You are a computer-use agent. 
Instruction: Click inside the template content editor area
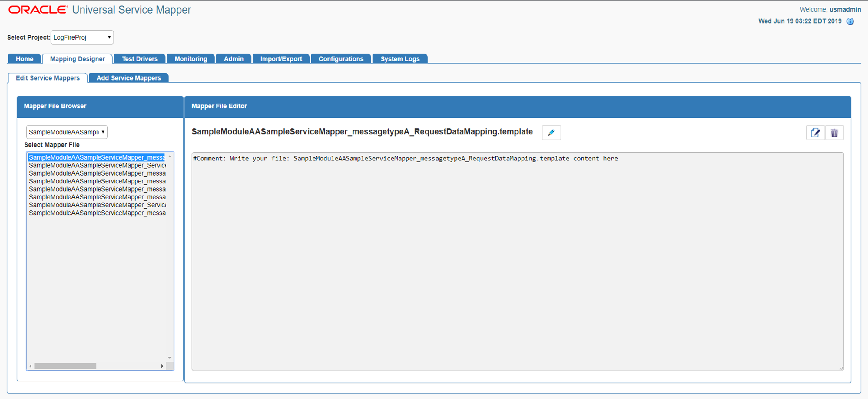point(505,236)
